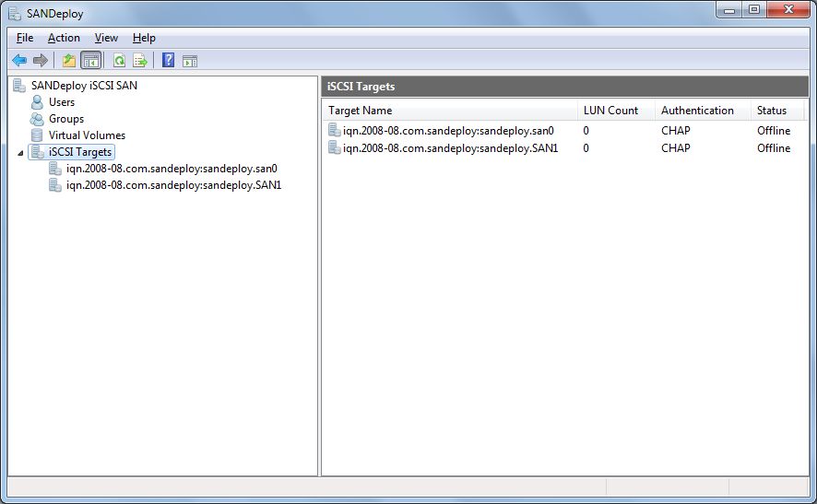Click the SAN1 target icon in tree
Image resolution: width=817 pixels, height=504 pixels.
tap(55, 185)
